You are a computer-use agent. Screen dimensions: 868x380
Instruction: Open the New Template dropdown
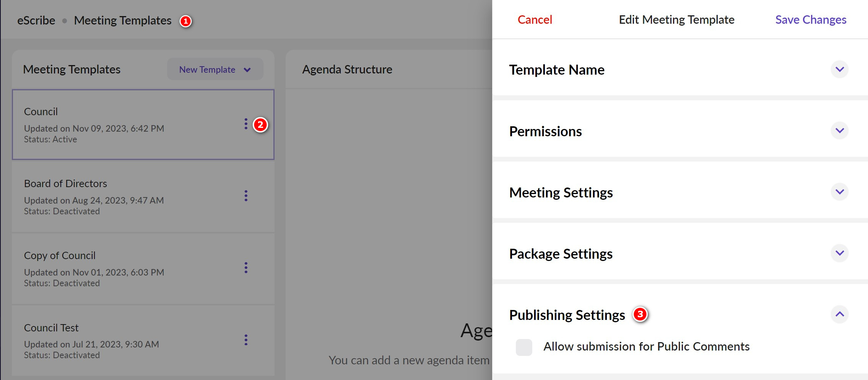click(215, 70)
